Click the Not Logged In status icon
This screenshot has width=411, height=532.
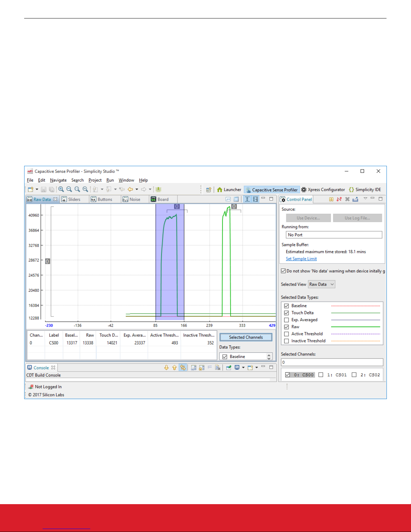coord(31,387)
